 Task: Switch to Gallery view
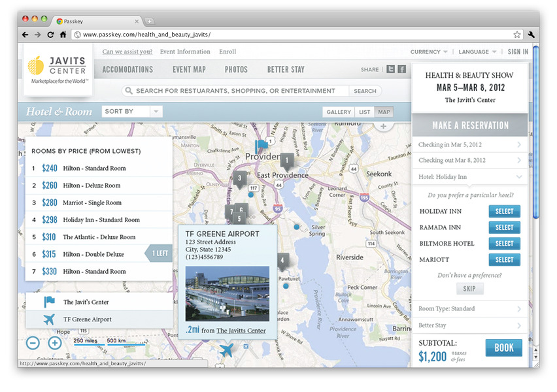tap(339, 112)
